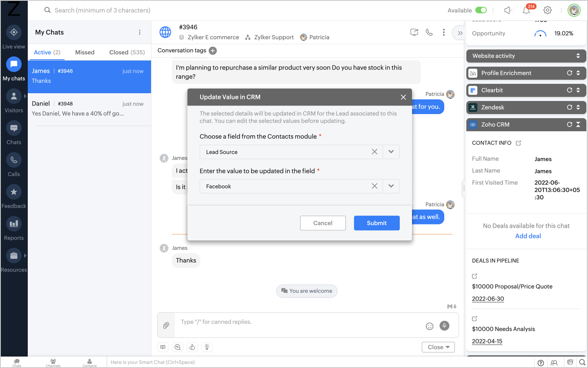
Task: Open the Facebook value dropdown
Action: pos(391,186)
